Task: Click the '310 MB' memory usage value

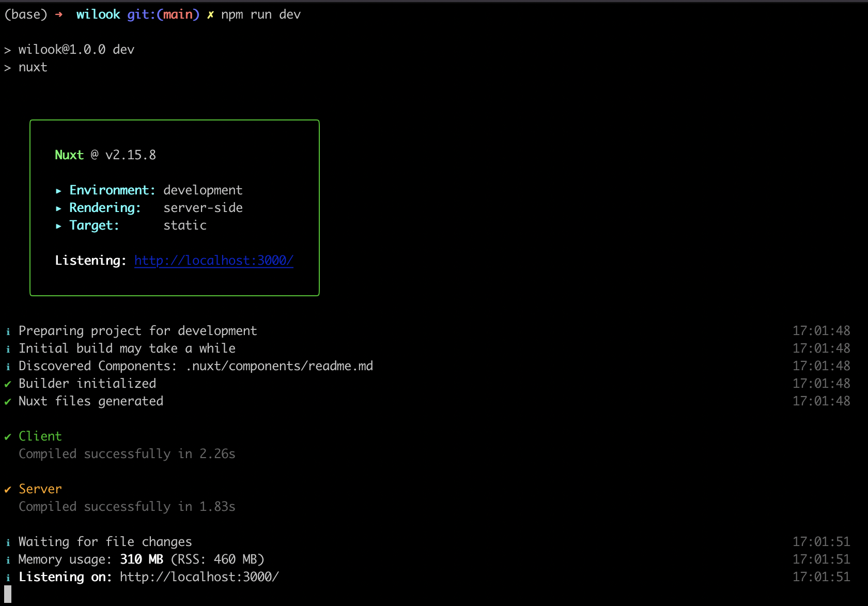Action: click(142, 559)
